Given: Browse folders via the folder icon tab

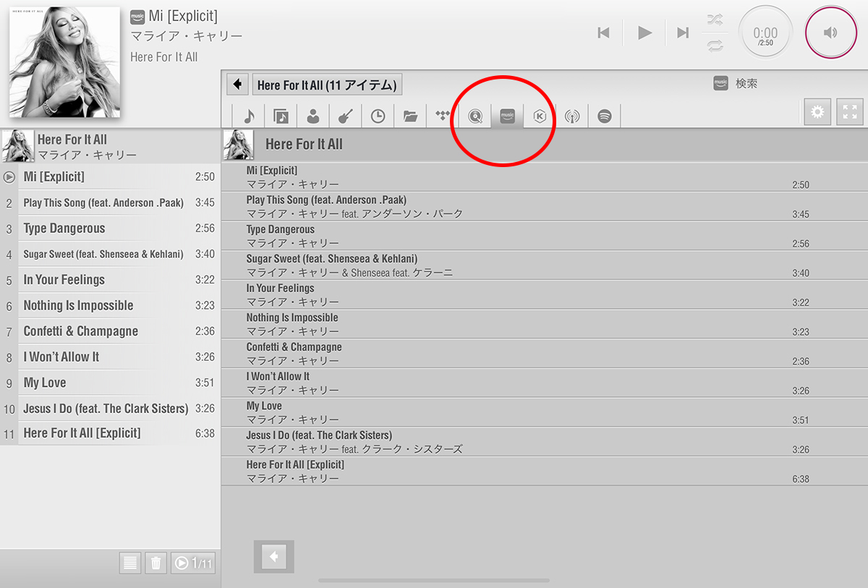Looking at the screenshot, I should [x=410, y=116].
